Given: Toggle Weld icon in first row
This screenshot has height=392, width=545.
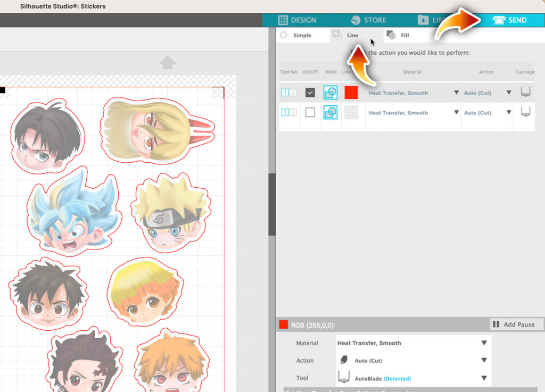Looking at the screenshot, I should 331,93.
